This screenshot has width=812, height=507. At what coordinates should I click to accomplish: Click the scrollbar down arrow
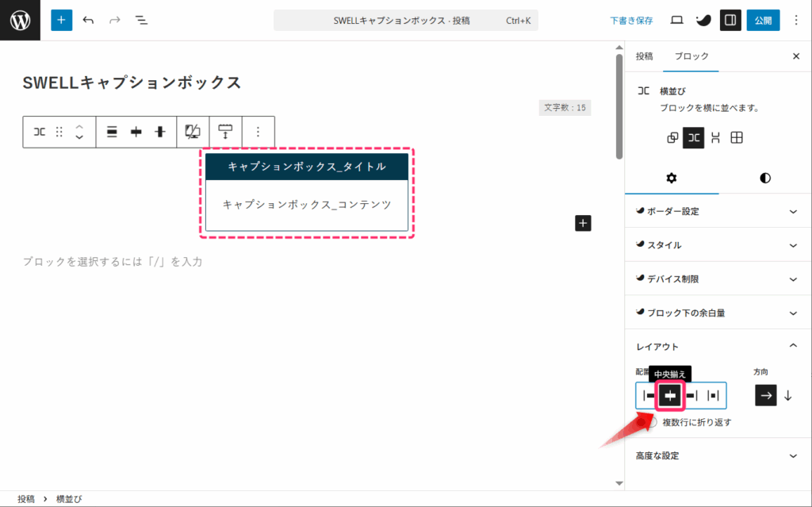(x=619, y=483)
